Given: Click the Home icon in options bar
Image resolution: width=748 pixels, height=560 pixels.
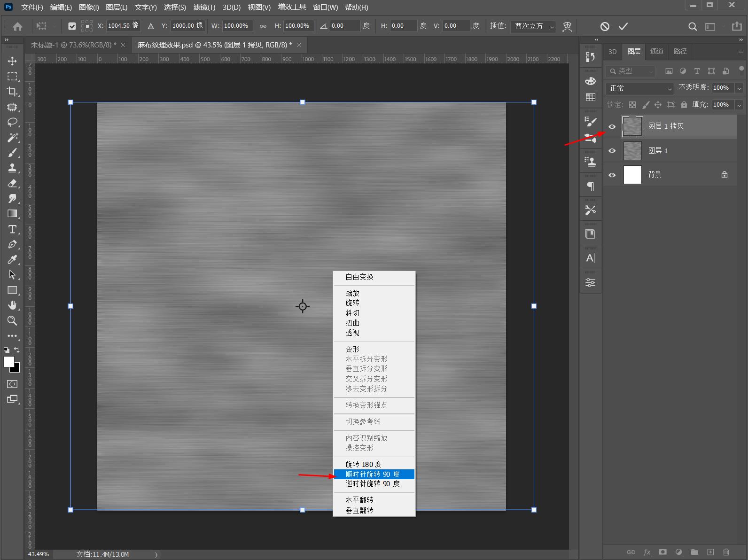Looking at the screenshot, I should click(17, 26).
